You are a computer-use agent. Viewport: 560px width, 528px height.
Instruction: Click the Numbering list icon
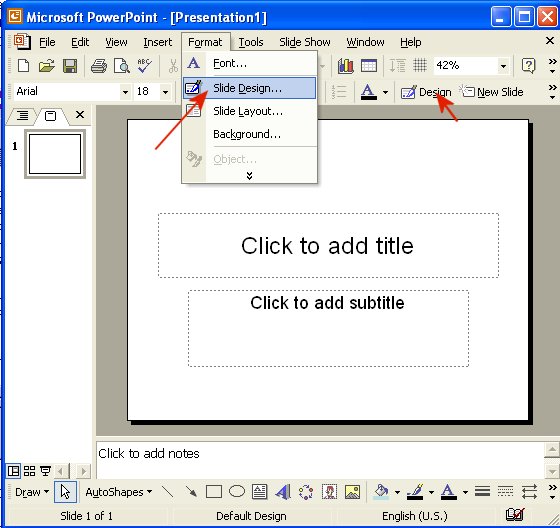(338, 92)
